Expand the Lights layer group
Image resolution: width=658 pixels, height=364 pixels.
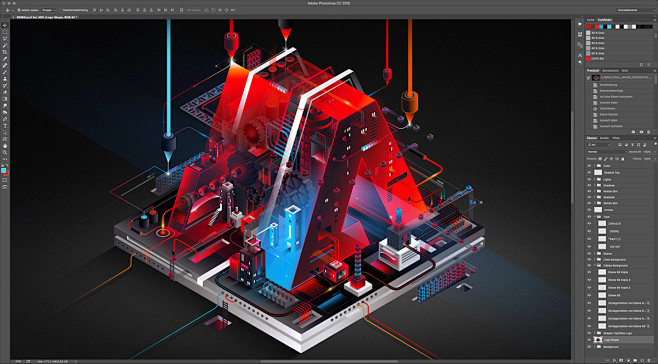point(595,179)
